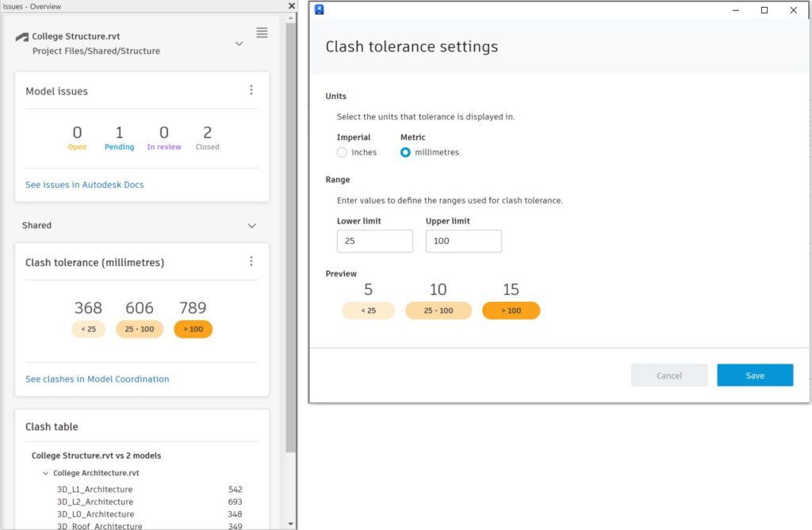Screen dimensions: 812x530
Task: Collapse College Architecture.rvt tree node
Action: point(45,473)
